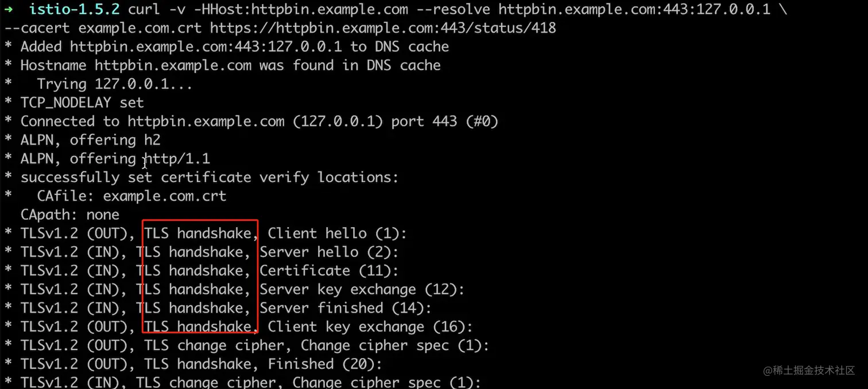Click the "ALPN, offering h2" line
This screenshot has width=868, height=389.
[90, 140]
